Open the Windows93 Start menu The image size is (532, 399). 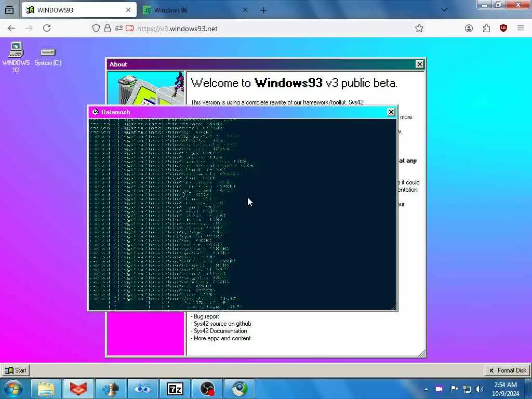(16, 370)
